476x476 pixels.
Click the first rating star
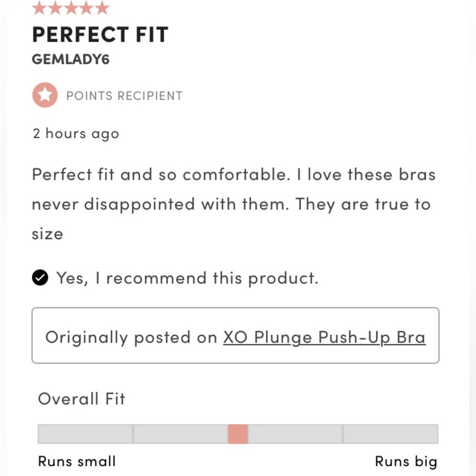(x=39, y=8)
